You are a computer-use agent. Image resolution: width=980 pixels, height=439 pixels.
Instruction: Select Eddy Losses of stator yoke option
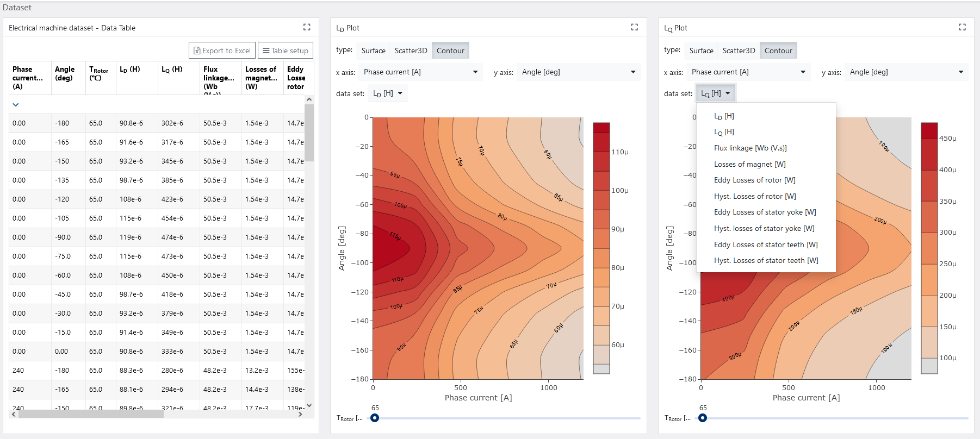pos(765,212)
